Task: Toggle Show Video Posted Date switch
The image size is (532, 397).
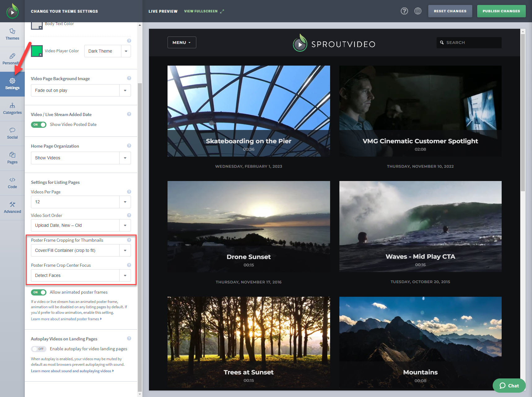Action: click(39, 125)
